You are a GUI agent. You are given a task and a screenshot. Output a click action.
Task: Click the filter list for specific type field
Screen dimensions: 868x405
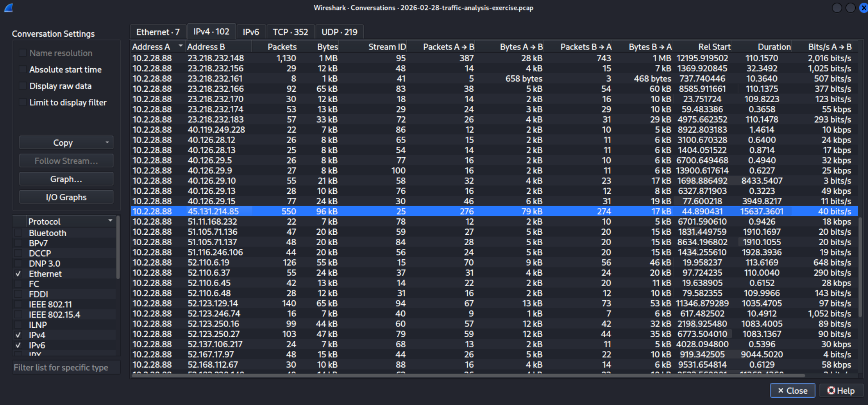click(66, 367)
